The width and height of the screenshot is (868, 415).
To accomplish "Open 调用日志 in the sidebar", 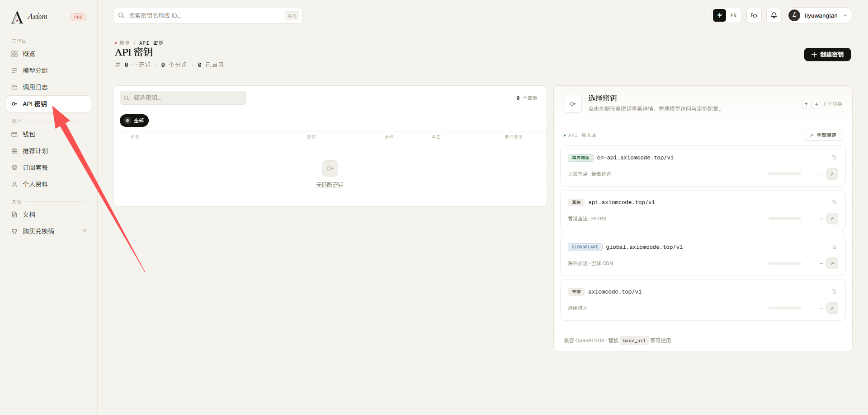I will [x=48, y=87].
